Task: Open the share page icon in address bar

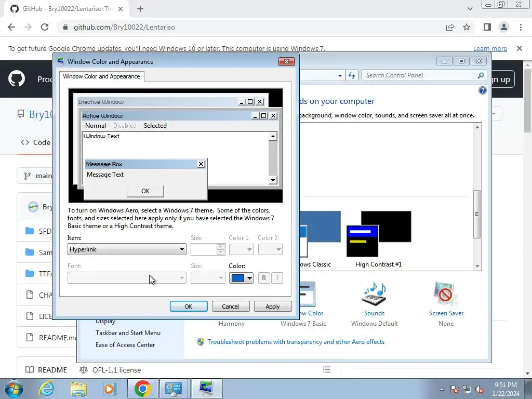Action: click(450, 27)
